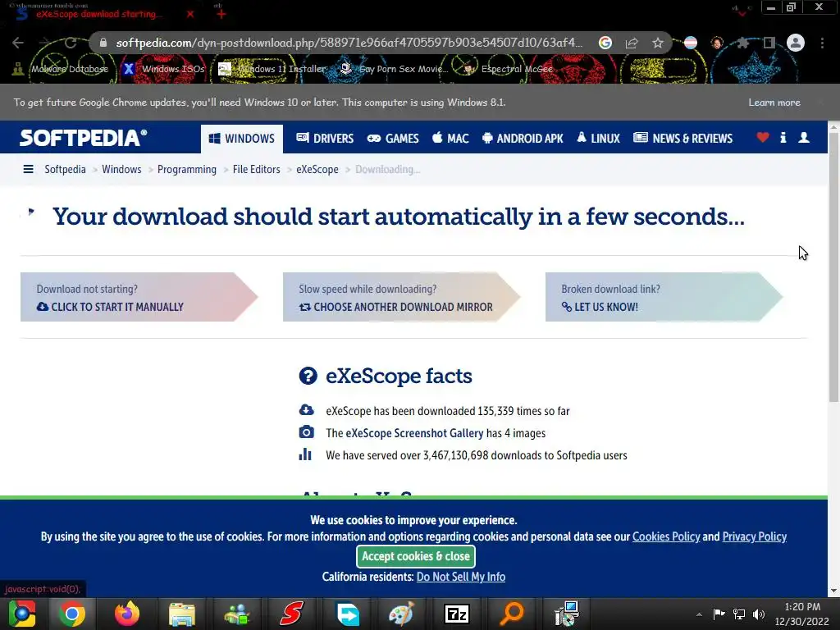Bookmark this page with the star icon
Viewport: 840px width, 630px height.
pos(658,43)
